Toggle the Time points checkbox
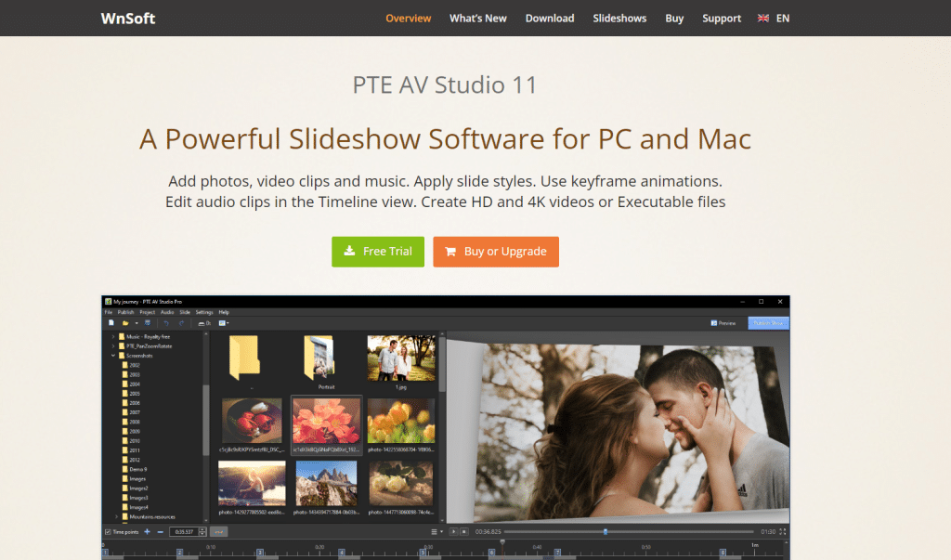The image size is (951, 560). [x=109, y=531]
